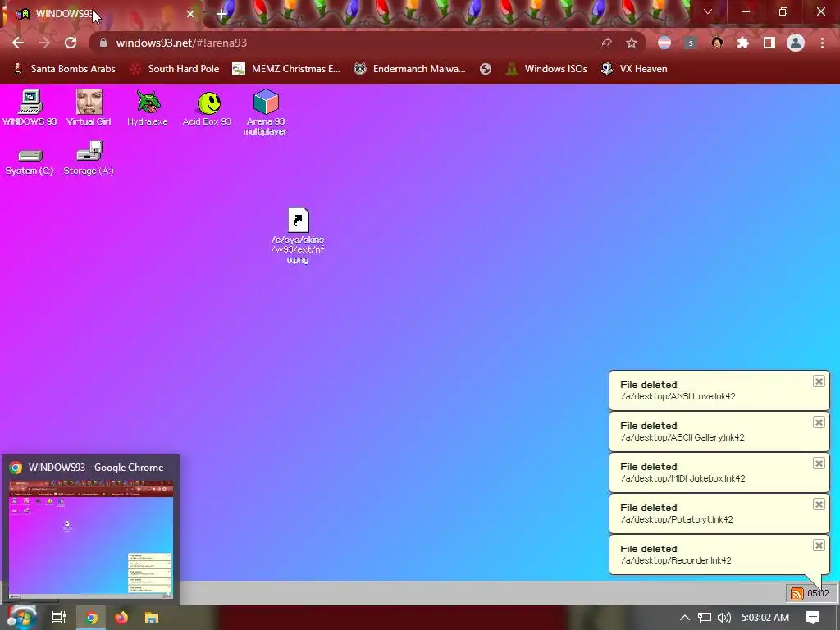This screenshot has width=840, height=630.
Task: Click the /a/desktop/ANSI Love.lnk42 path text
Action: (678, 396)
